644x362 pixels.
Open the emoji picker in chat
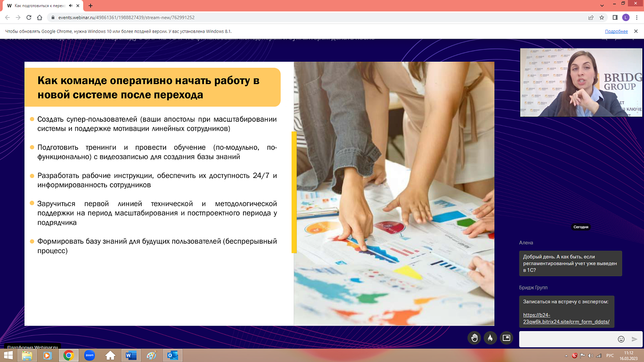(x=621, y=339)
